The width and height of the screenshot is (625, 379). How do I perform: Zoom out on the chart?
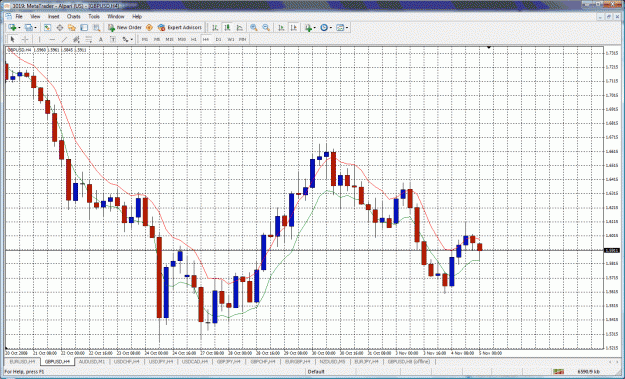266,27
